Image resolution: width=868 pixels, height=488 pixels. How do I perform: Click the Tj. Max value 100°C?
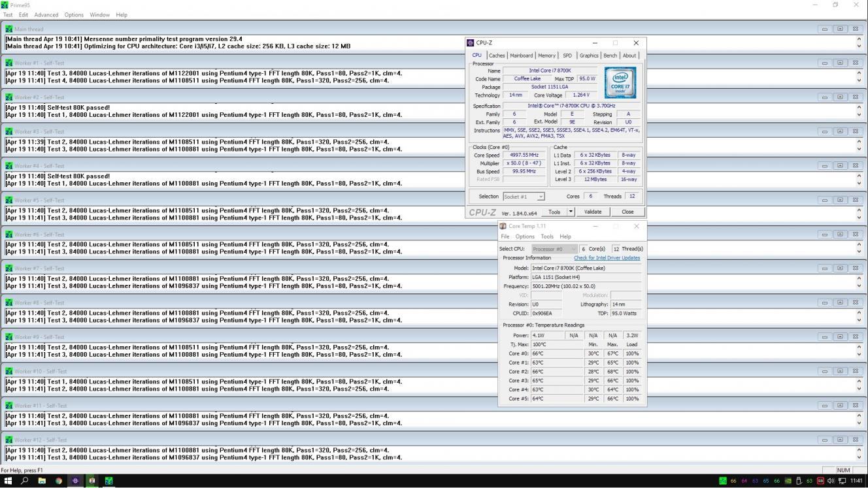(557, 344)
